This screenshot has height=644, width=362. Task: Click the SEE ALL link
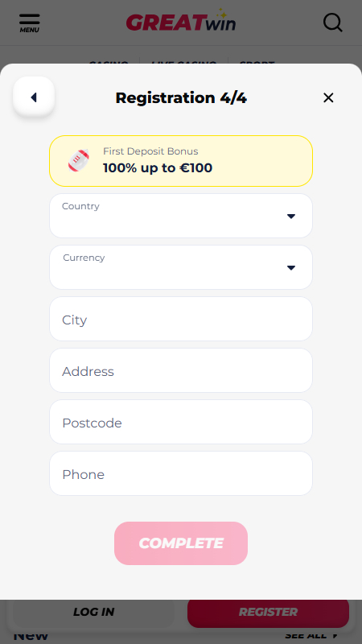coord(311,636)
